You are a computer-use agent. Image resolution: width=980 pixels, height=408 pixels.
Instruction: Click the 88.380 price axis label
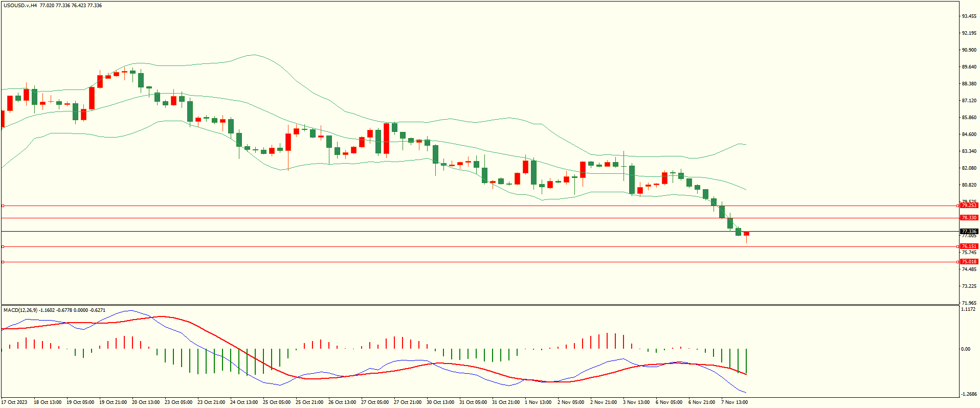pos(969,84)
